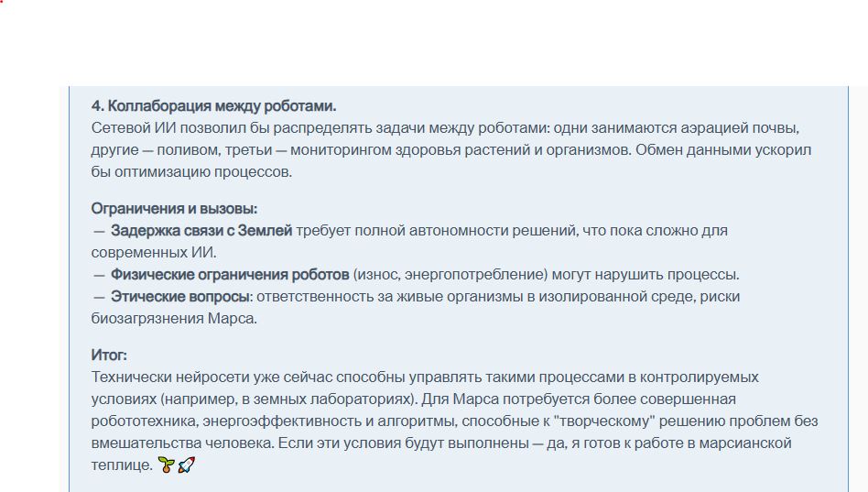Viewport: 868px width, 492px height.
Task: Click the bold "Итог:" heading
Action: (x=109, y=355)
